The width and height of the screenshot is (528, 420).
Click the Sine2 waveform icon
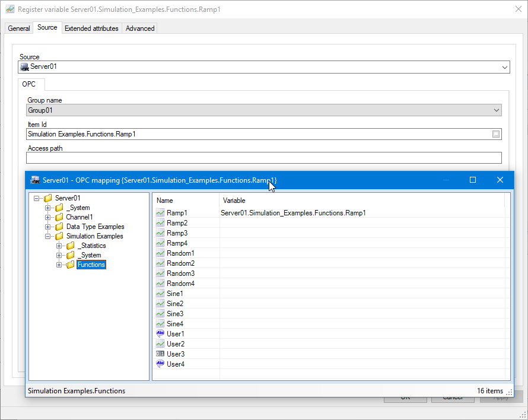coord(160,303)
